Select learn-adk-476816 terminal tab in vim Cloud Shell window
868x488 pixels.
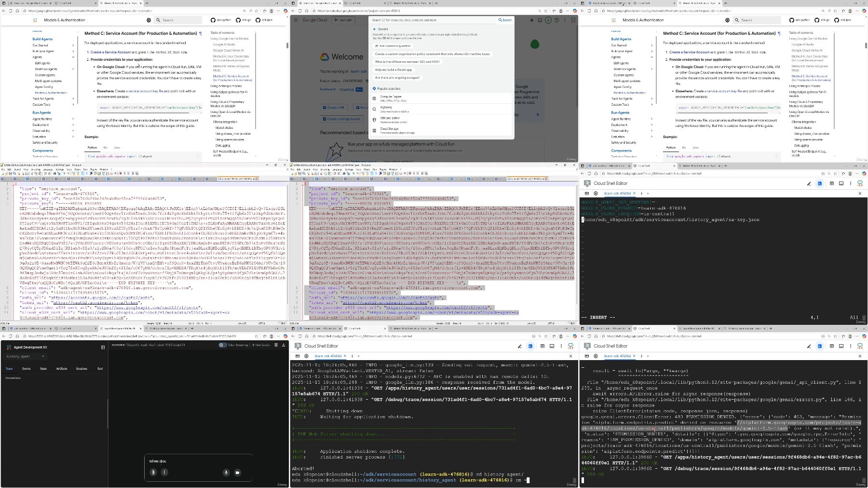point(619,194)
